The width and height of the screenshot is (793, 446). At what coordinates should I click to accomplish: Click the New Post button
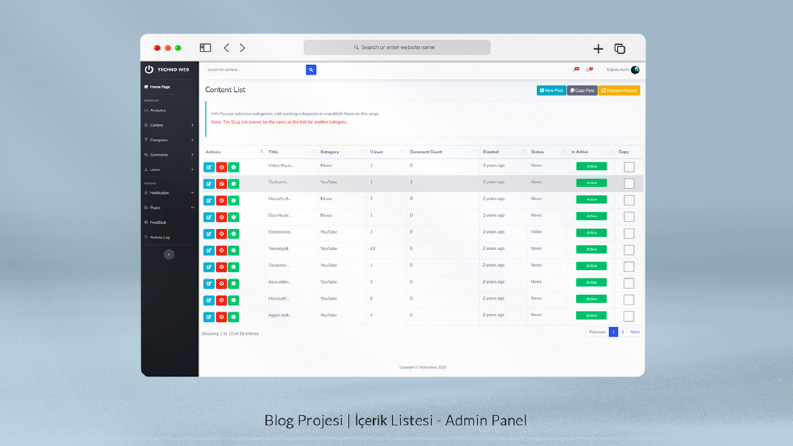coord(551,91)
